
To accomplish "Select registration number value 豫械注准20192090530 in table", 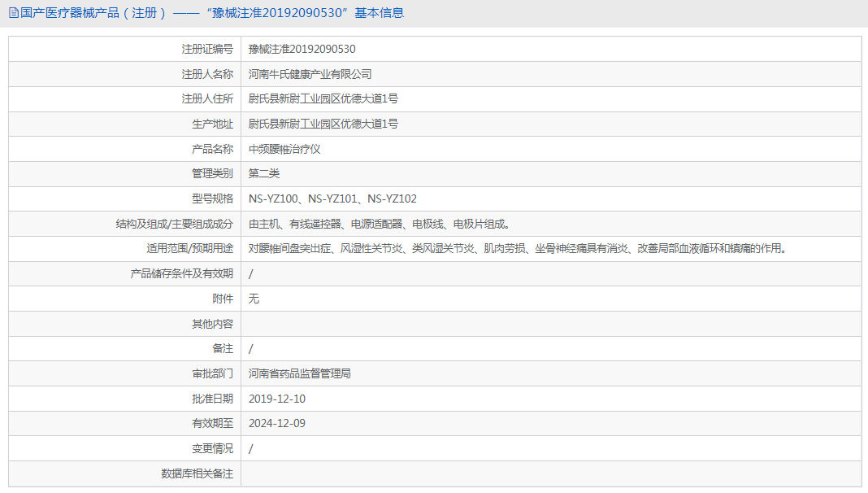I will point(302,50).
